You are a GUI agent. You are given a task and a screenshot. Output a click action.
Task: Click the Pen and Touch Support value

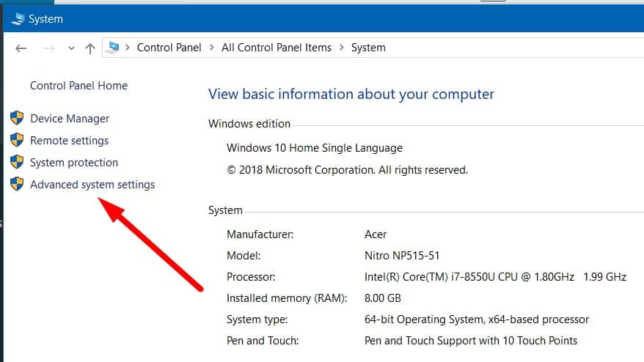click(x=471, y=341)
